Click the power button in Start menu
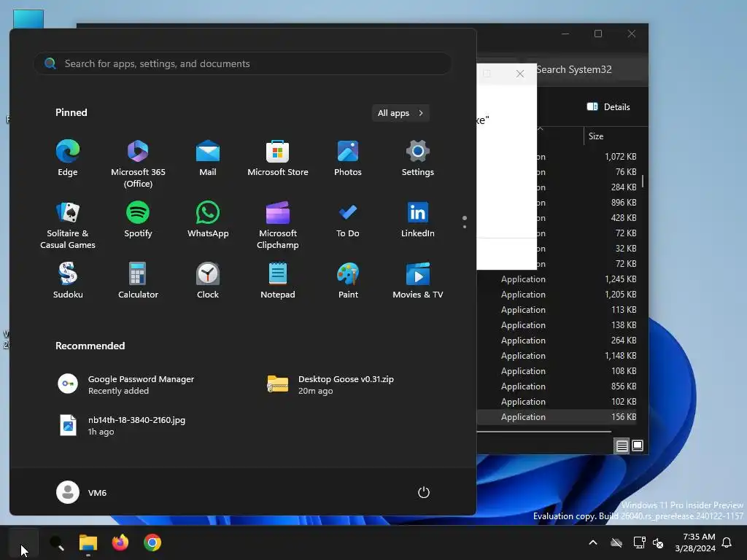 click(x=424, y=492)
